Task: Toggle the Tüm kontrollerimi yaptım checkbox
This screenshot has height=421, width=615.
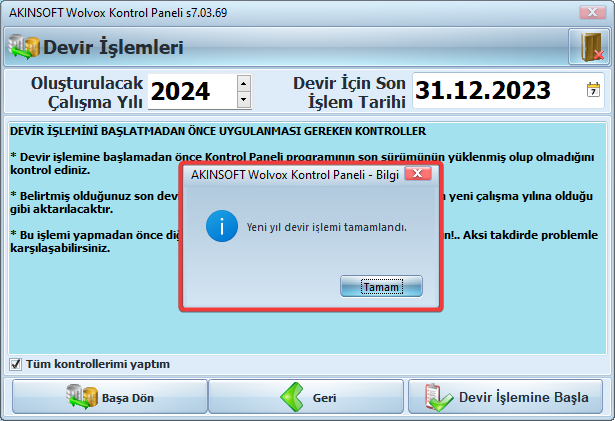Action: 15,364
